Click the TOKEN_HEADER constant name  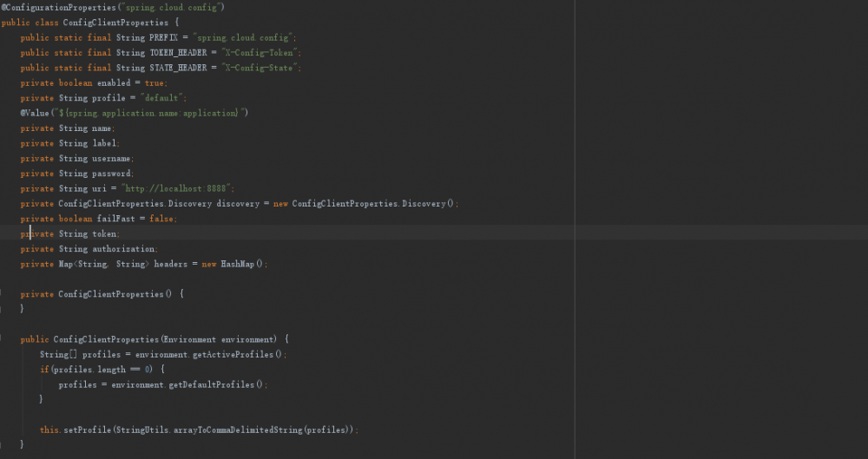point(178,53)
